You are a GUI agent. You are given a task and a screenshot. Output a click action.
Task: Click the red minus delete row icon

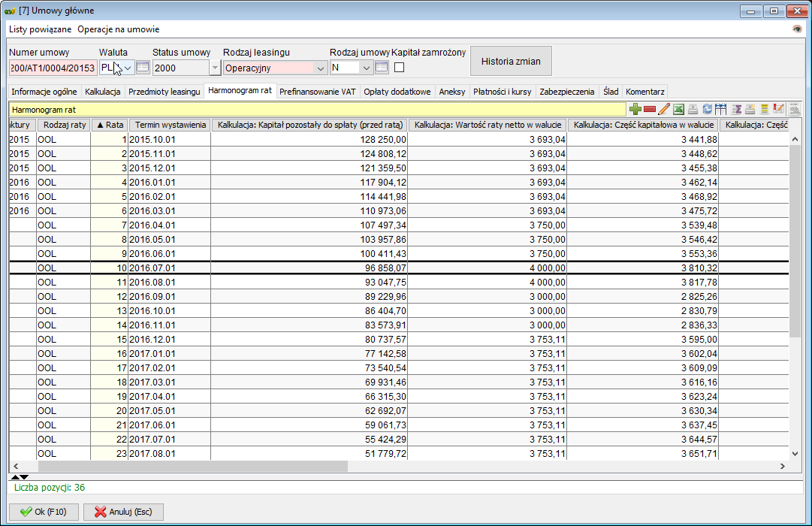[x=650, y=110]
